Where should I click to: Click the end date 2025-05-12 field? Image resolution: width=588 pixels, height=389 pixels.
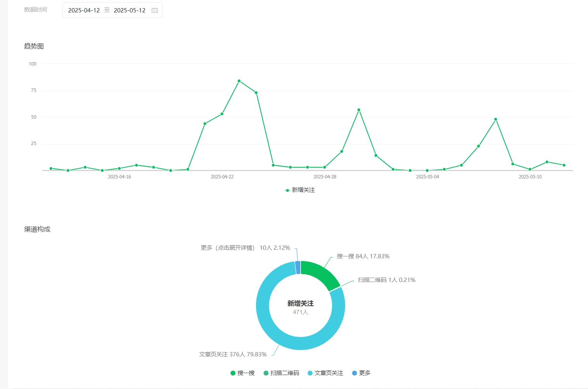pos(130,10)
